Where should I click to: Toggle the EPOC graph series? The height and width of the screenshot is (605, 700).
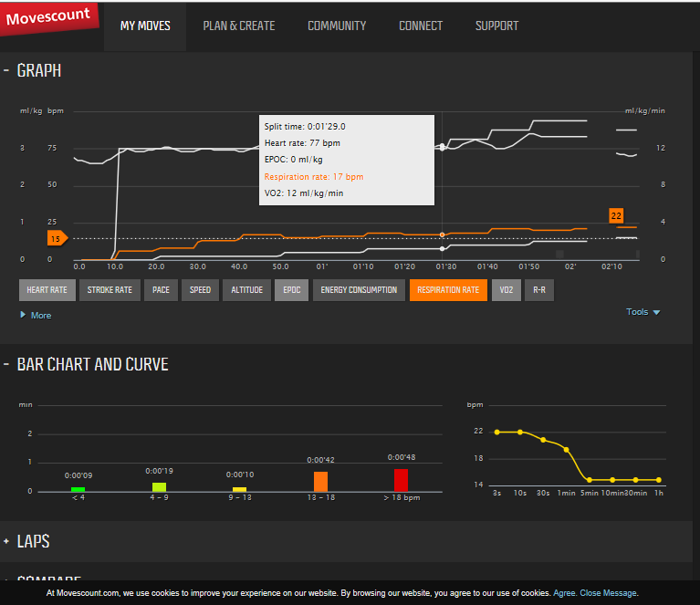pos(291,290)
